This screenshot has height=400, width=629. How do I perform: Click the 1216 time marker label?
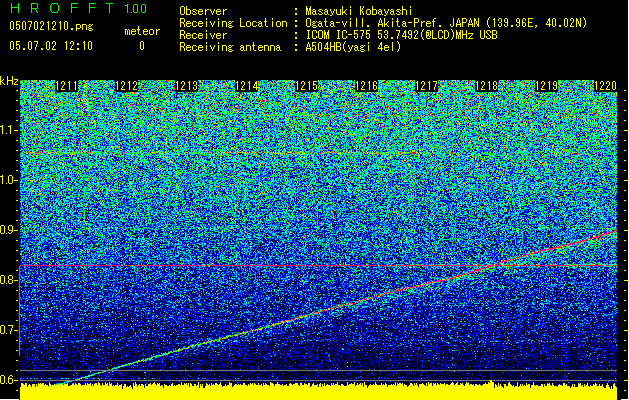point(367,86)
